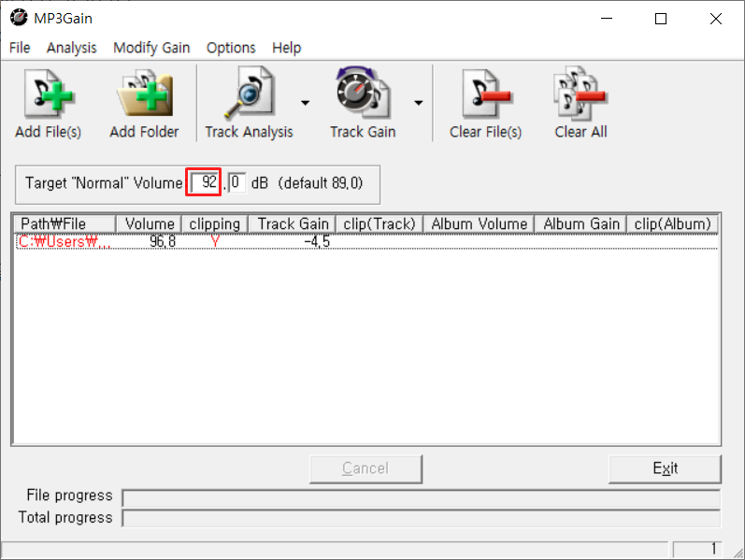This screenshot has width=745, height=560.
Task: Click the Cancel button
Action: coord(365,468)
